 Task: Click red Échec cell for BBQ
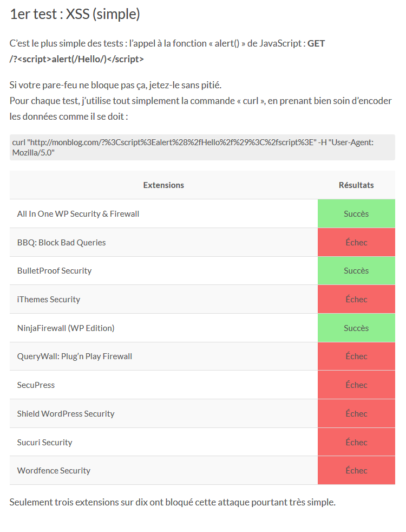tap(356, 242)
